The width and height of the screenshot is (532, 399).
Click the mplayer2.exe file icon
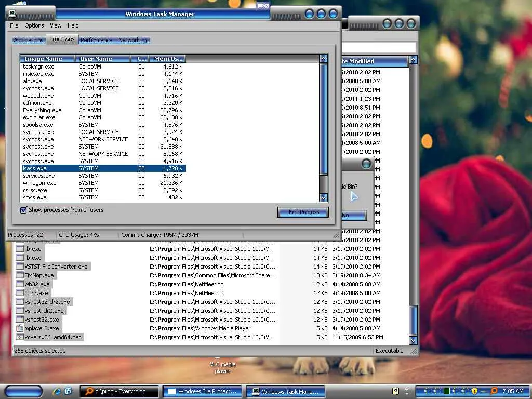20,328
